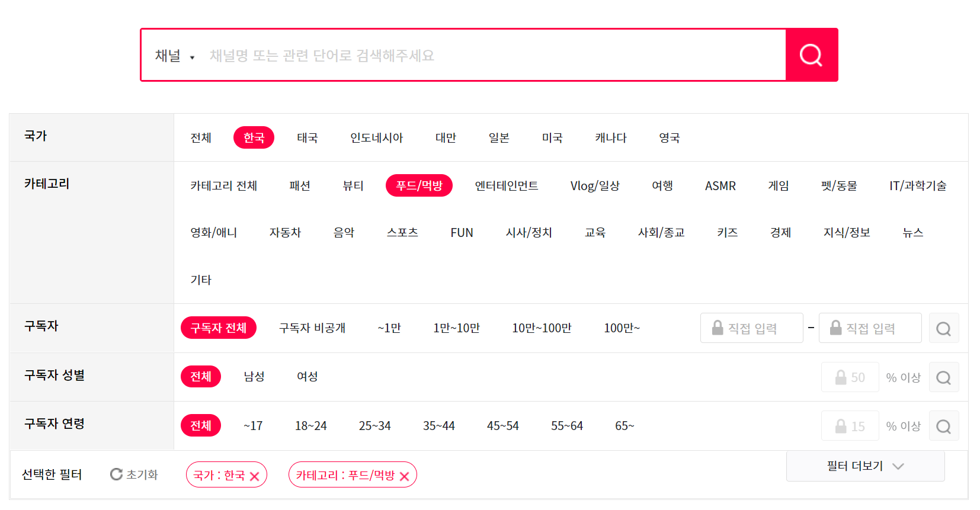The image size is (980, 510).
Task: Click the locked 15 percent age field
Action: (x=850, y=426)
